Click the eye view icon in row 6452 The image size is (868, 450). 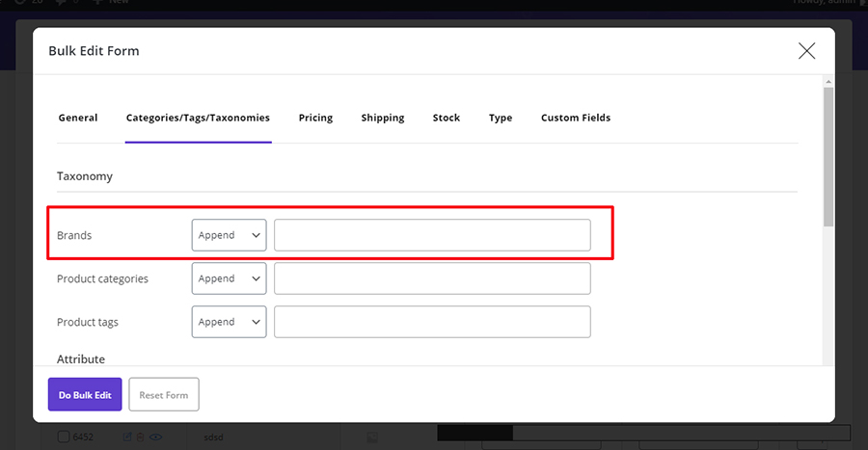click(156, 437)
